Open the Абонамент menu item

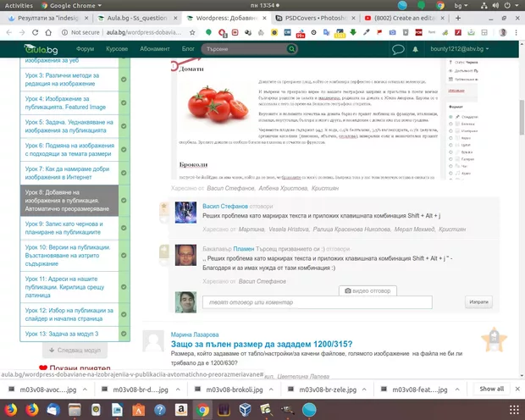[155, 49]
